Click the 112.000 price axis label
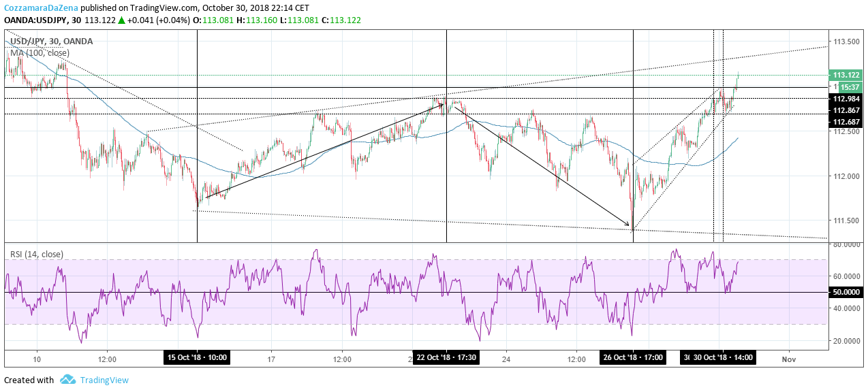 (846, 176)
